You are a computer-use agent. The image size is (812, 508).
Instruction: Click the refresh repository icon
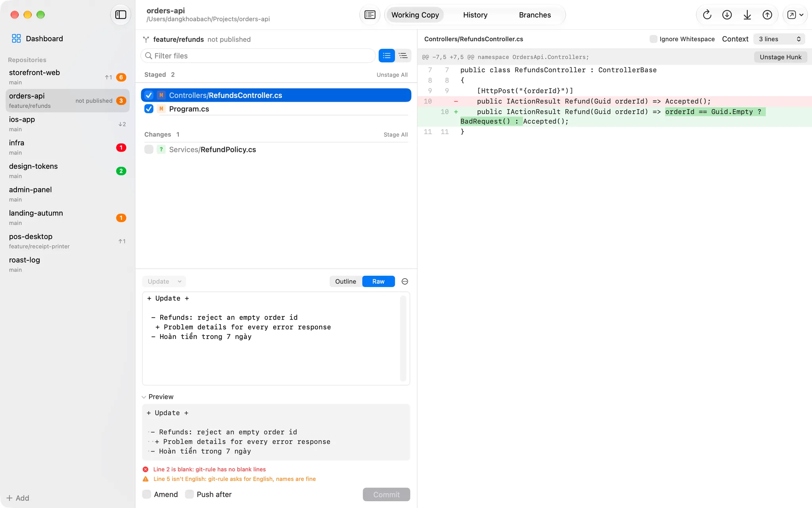(x=707, y=15)
